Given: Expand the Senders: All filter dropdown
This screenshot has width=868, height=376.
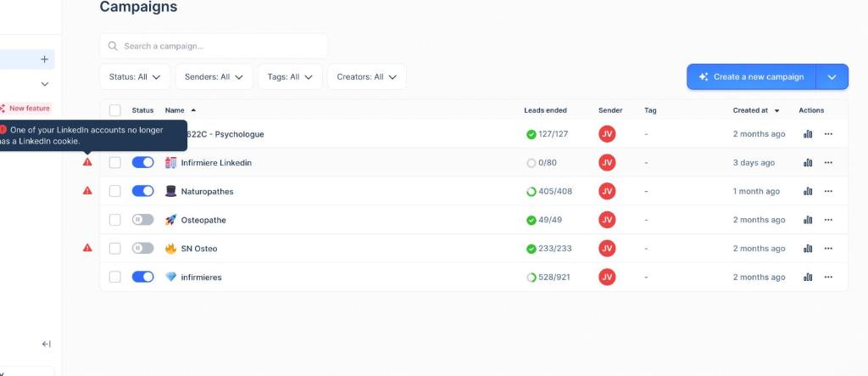Looking at the screenshot, I should click(214, 76).
